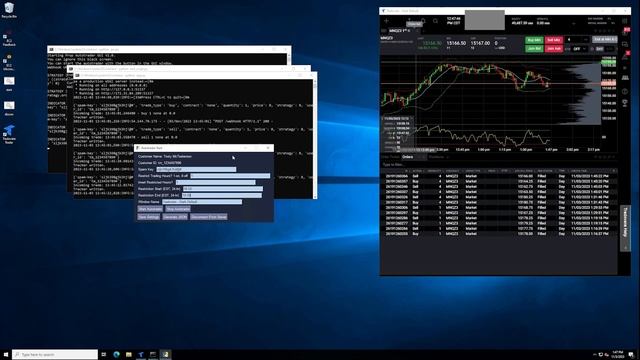640x360 pixels.
Task: Open the Tradovate desktop shortcut icon
Action: point(9,134)
